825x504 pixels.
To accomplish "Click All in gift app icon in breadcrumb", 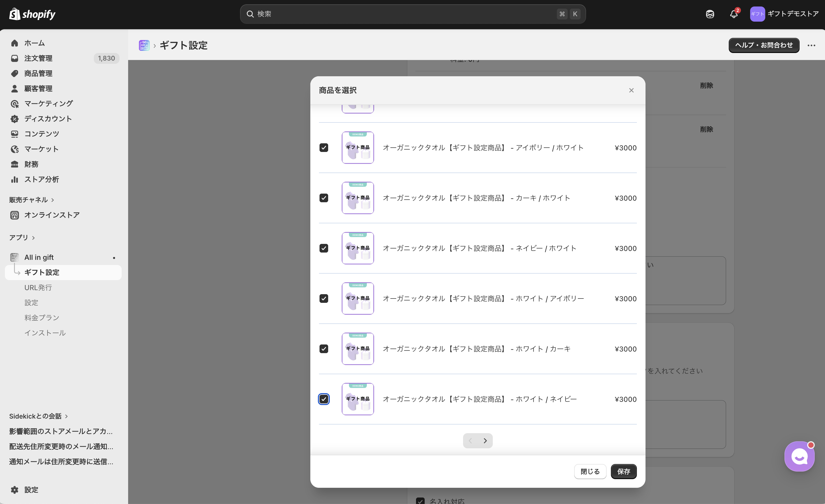I will (144, 45).
